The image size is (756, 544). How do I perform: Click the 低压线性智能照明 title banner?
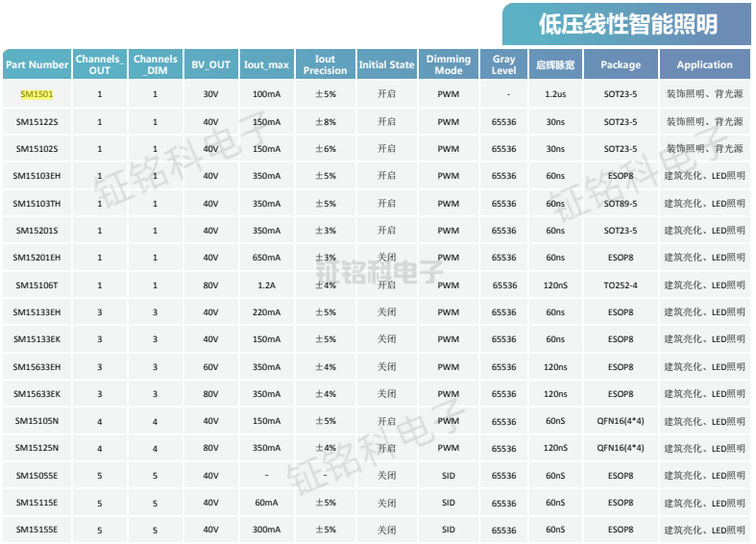point(626,24)
